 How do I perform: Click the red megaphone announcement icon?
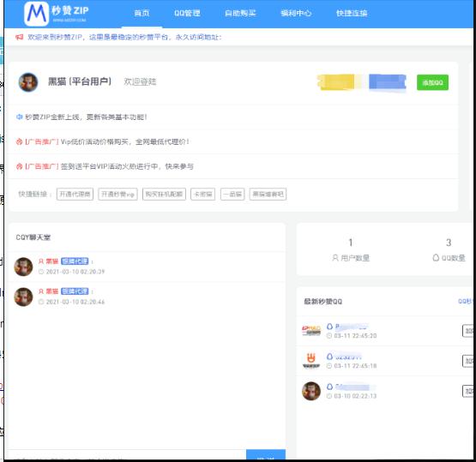pyautogui.click(x=19, y=38)
